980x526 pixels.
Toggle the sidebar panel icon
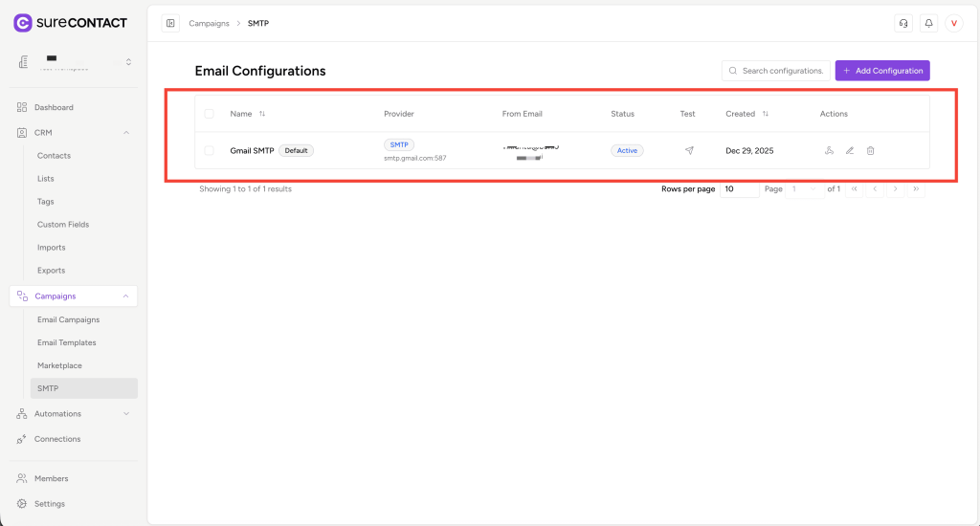pos(170,24)
